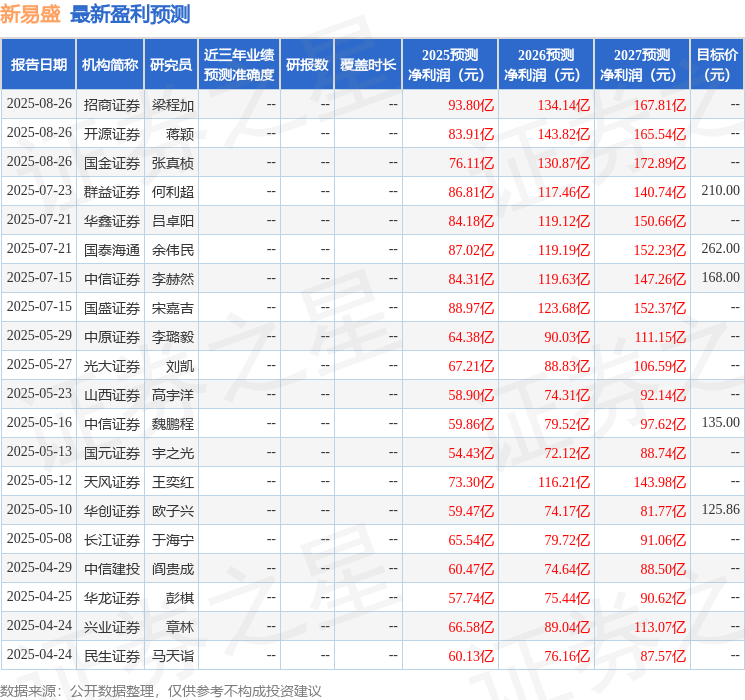745x700 pixels.
Task: Sort by 2025预测净利润 column header
Action: 450,65
